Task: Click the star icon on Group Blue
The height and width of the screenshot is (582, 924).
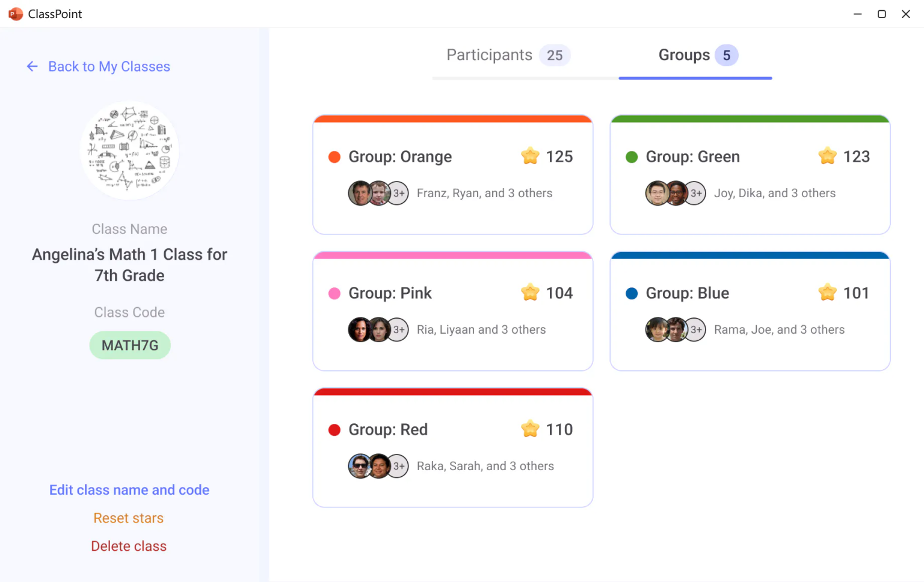Action: coord(827,293)
